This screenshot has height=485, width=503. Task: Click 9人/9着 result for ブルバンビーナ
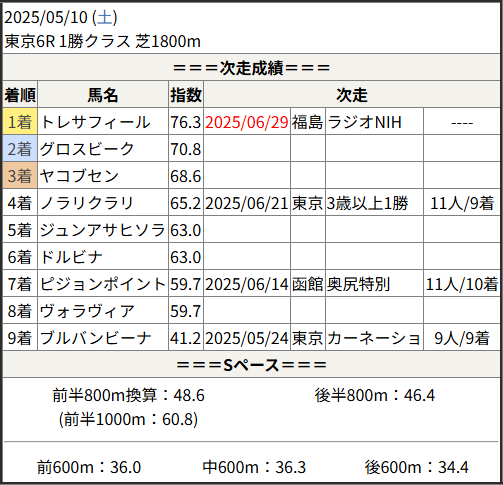(x=462, y=338)
